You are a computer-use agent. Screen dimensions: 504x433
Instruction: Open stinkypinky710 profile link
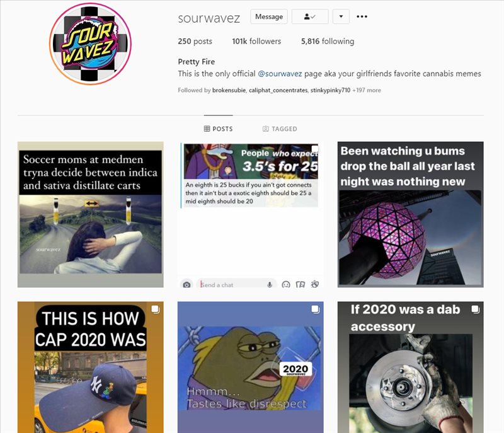coord(330,90)
